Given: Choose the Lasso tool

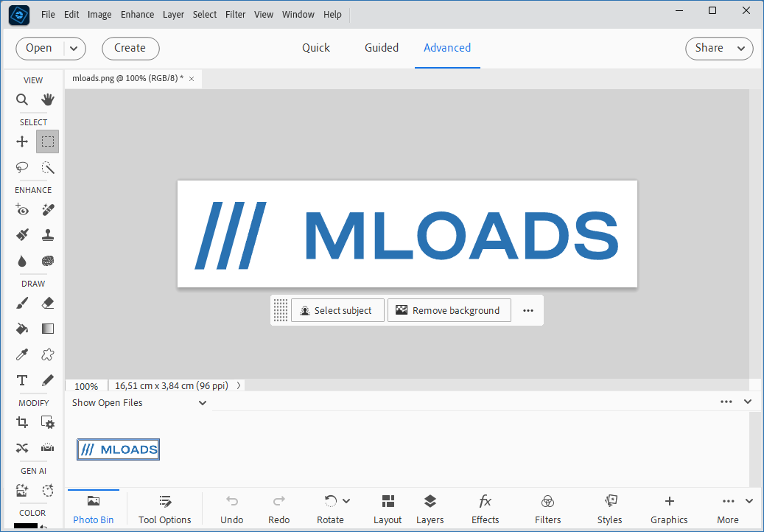Looking at the screenshot, I should coord(22,167).
